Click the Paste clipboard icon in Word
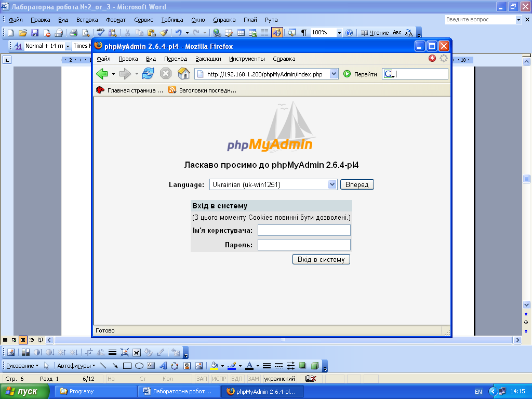The width and height of the screenshot is (532, 399). (x=152, y=33)
